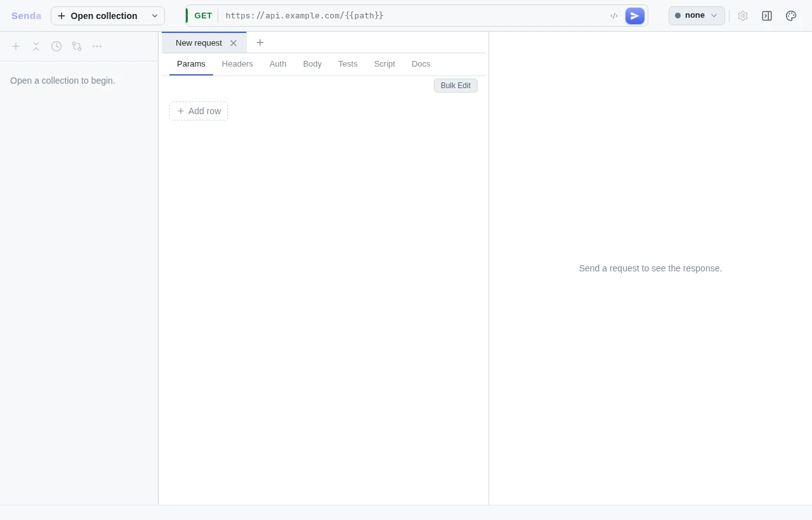The width and height of the screenshot is (812, 520).
Task: Open the code snippet generator icon
Action: (x=614, y=16)
